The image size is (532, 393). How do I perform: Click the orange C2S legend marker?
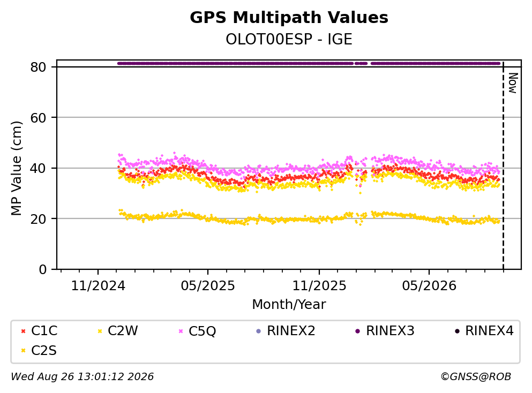[23, 351]
